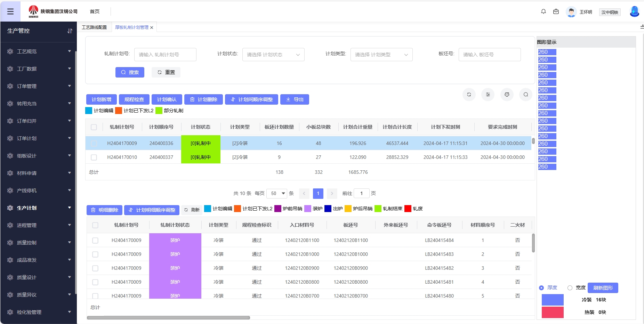This screenshot has width=644, height=324.
Task: Click the printer icon to print the plan list
Action: click(507, 94)
